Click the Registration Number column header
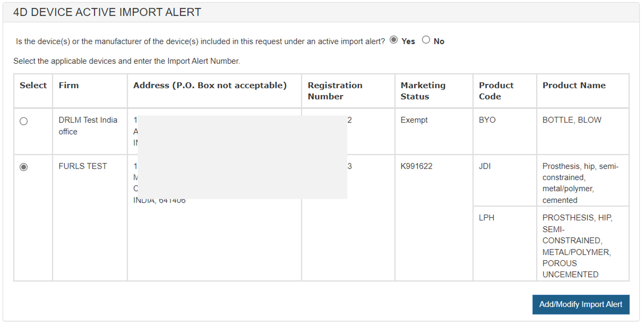Image resolution: width=644 pixels, height=324 pixels. pyautogui.click(x=335, y=91)
